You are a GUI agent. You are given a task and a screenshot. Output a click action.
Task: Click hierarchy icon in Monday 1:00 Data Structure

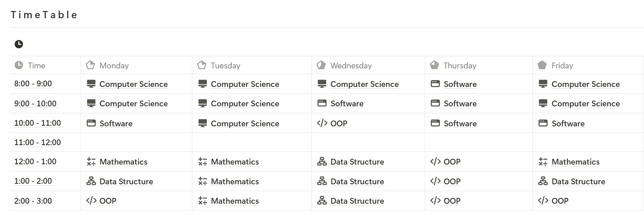[91, 181]
